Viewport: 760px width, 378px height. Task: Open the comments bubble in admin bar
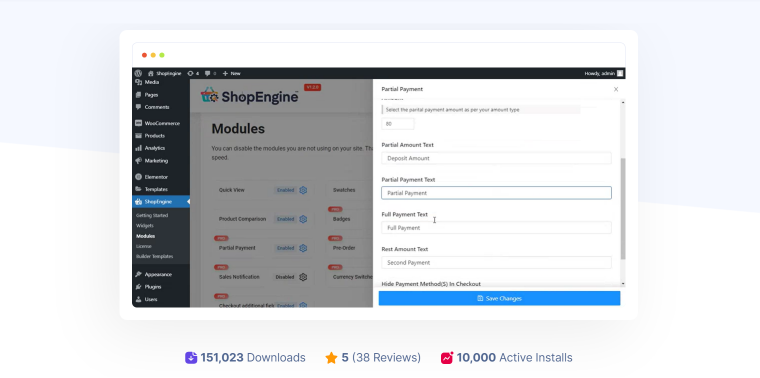click(210, 73)
